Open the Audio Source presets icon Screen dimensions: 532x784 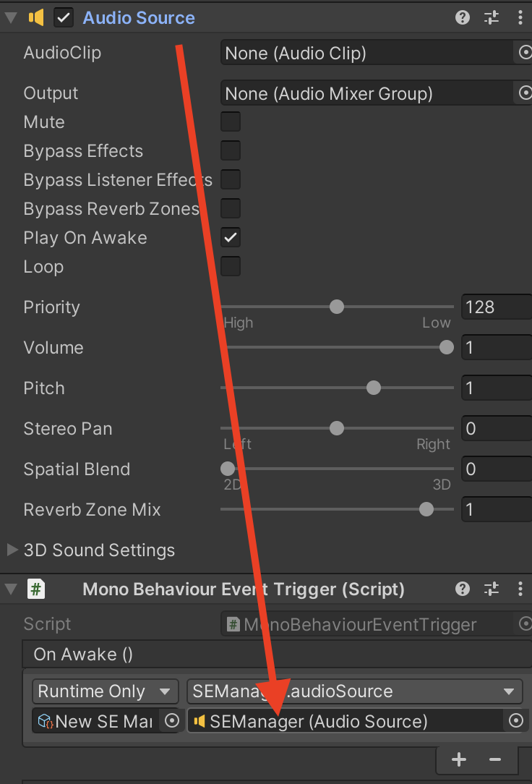pos(491,17)
